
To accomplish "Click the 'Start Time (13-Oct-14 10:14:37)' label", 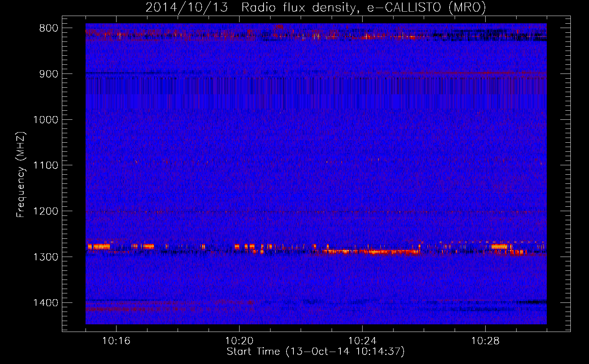I will pos(316,352).
